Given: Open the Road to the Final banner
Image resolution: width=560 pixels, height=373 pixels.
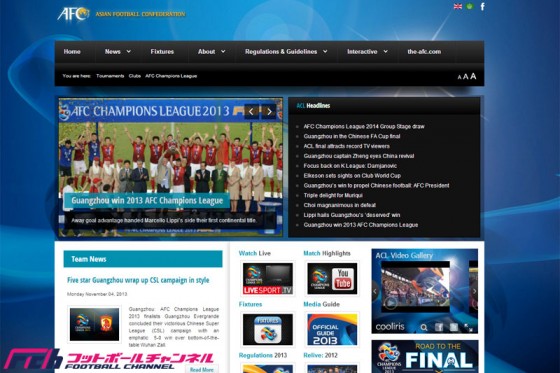Looking at the screenshot, I should [425, 357].
